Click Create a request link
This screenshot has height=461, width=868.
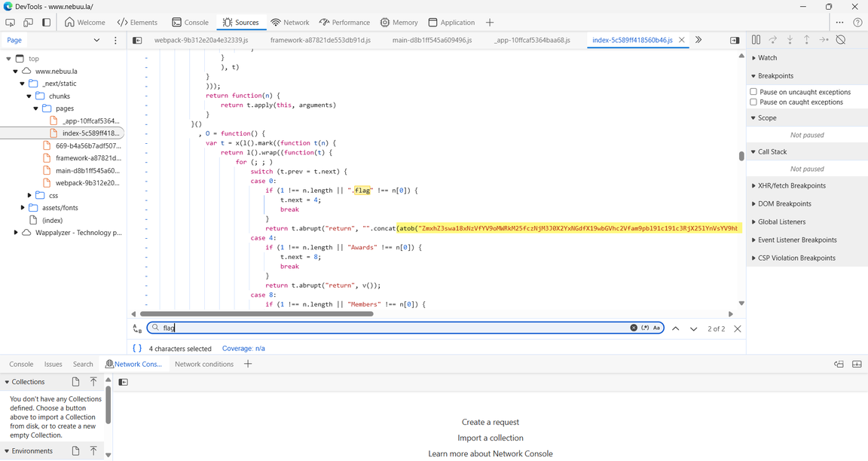coord(491,423)
